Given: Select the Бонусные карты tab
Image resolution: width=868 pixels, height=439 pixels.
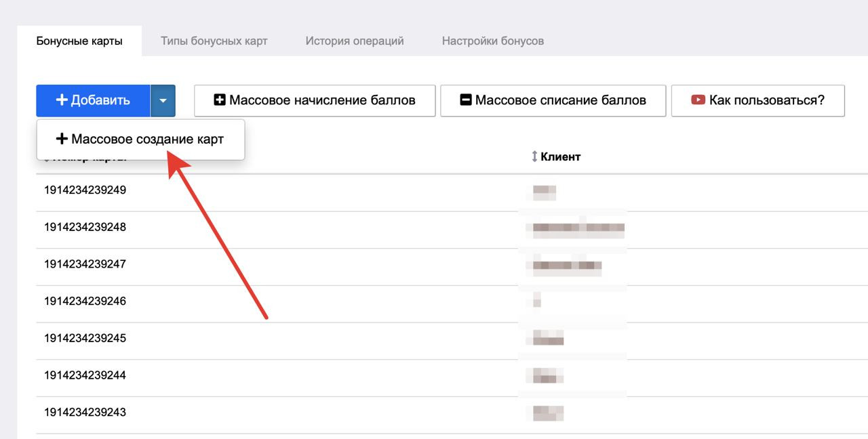Looking at the screenshot, I should [x=79, y=41].
